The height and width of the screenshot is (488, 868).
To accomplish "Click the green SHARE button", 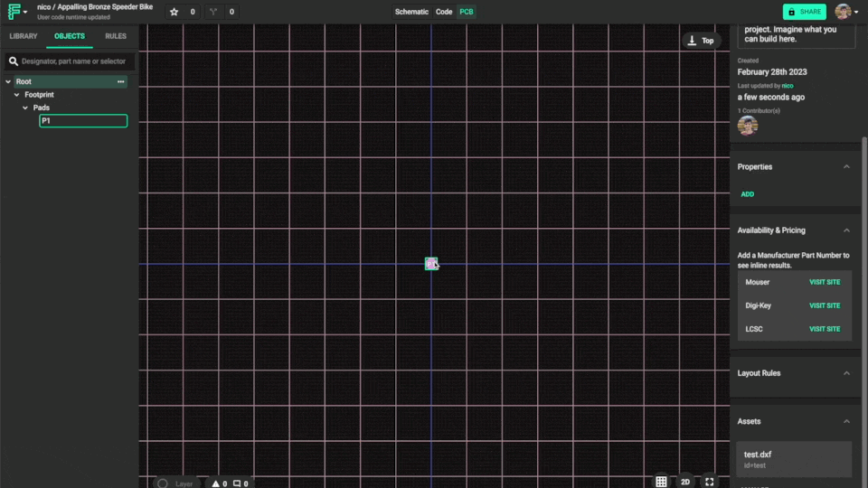I will pos(804,12).
